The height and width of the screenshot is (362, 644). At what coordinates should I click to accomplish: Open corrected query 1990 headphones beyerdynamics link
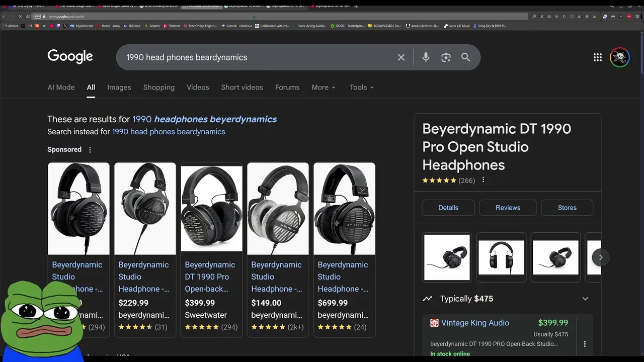point(204,119)
